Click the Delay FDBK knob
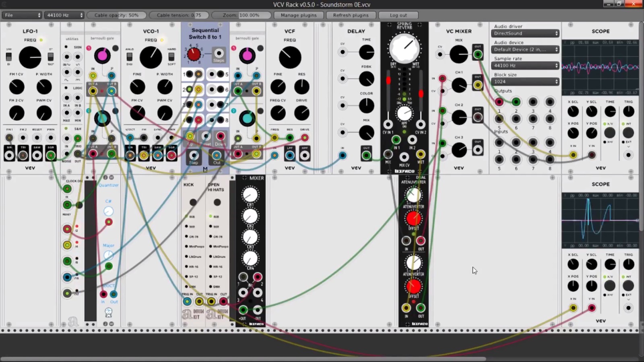 pyautogui.click(x=366, y=79)
